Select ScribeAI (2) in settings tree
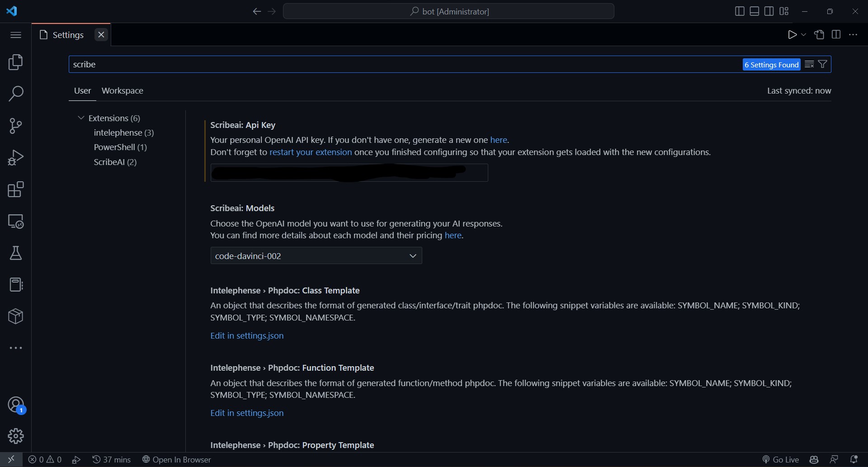868x467 pixels. click(115, 162)
